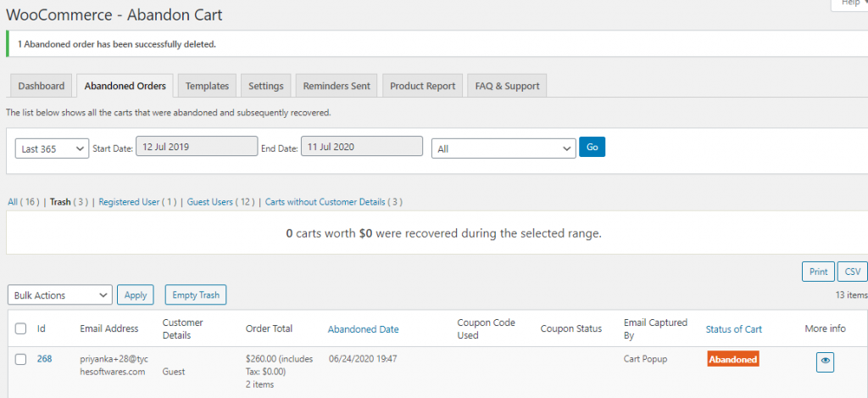The width and height of the screenshot is (868, 398).
Task: Select the checkbox for order 268
Action: tap(20, 359)
